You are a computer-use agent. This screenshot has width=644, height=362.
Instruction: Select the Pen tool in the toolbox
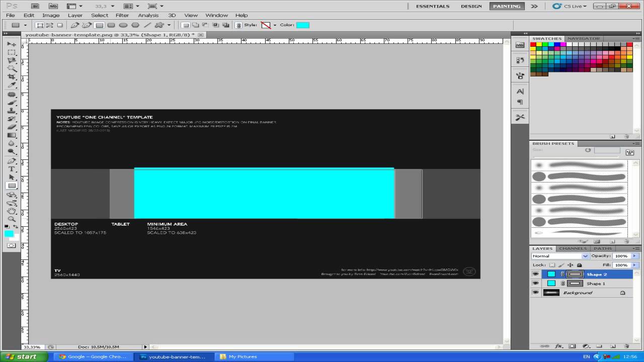point(11,161)
